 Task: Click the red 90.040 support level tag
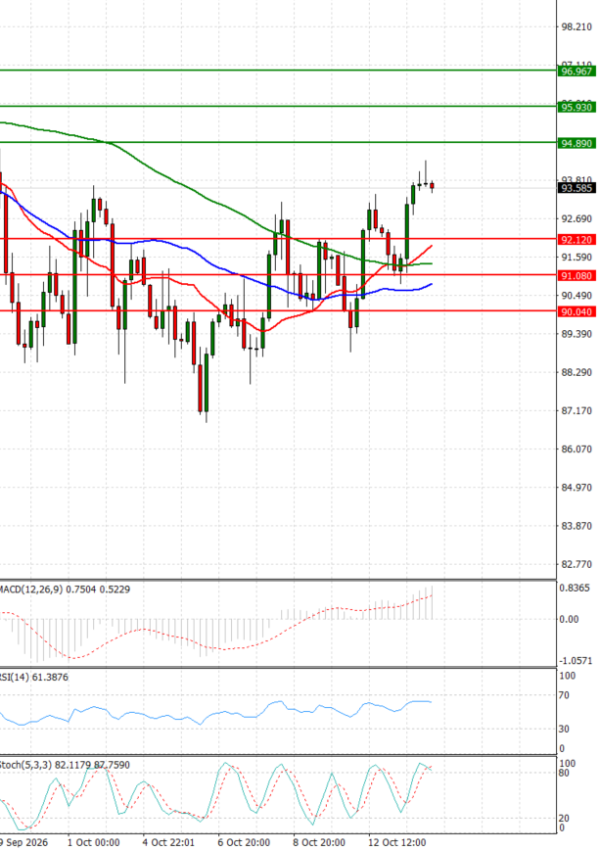coord(577,312)
